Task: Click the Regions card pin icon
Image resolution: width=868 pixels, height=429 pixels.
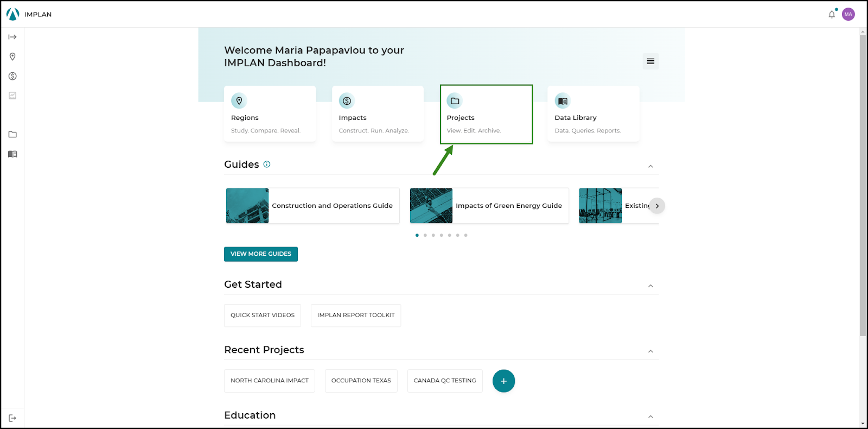Action: coord(239,100)
